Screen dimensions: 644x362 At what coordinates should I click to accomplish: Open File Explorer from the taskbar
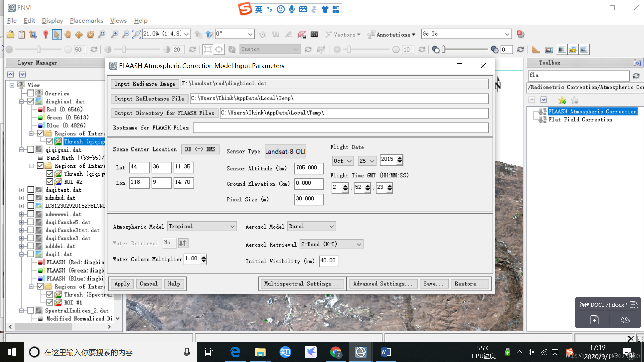[x=260, y=352]
